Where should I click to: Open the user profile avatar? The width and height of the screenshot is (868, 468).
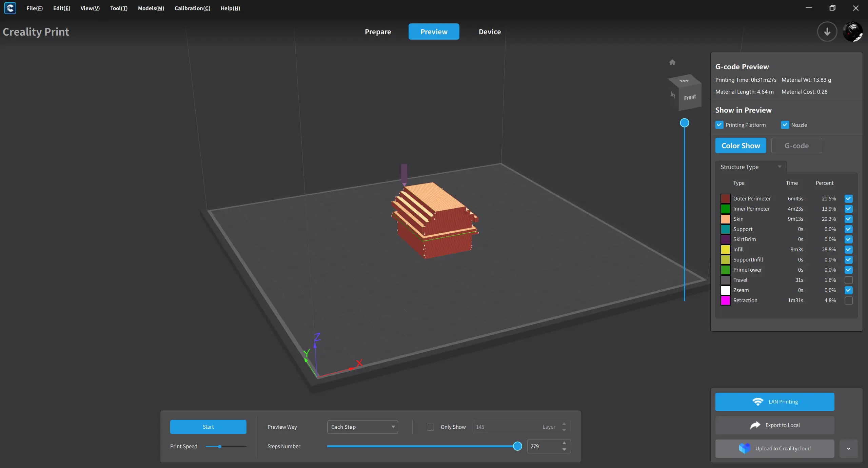[853, 32]
